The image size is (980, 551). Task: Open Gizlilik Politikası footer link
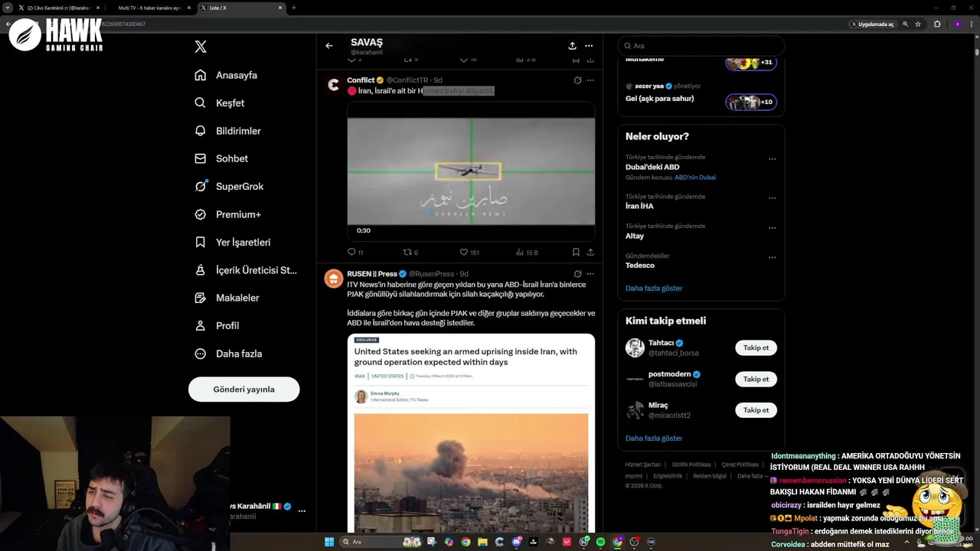coord(691,465)
